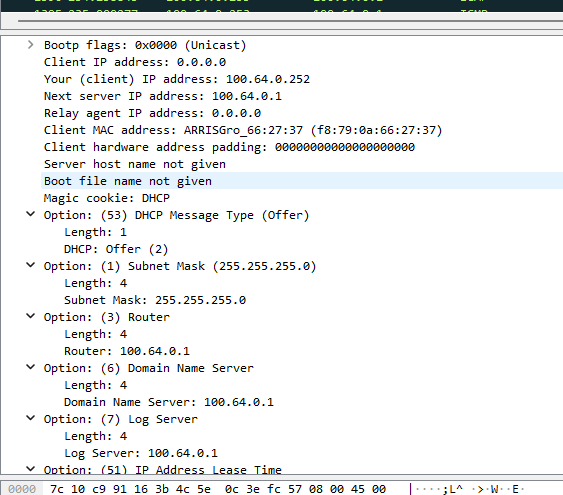The height and width of the screenshot is (495, 563).
Task: Select Next server IP address row
Action: [x=163, y=96]
